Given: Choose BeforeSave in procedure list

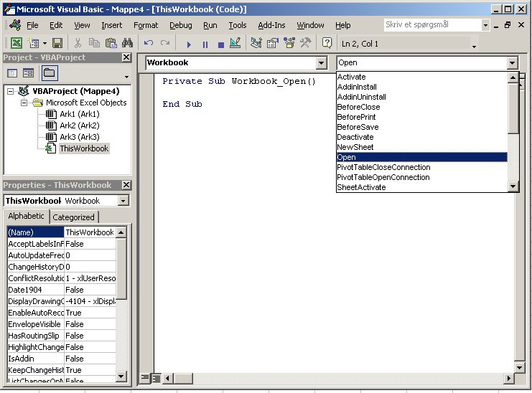Looking at the screenshot, I should [421, 127].
